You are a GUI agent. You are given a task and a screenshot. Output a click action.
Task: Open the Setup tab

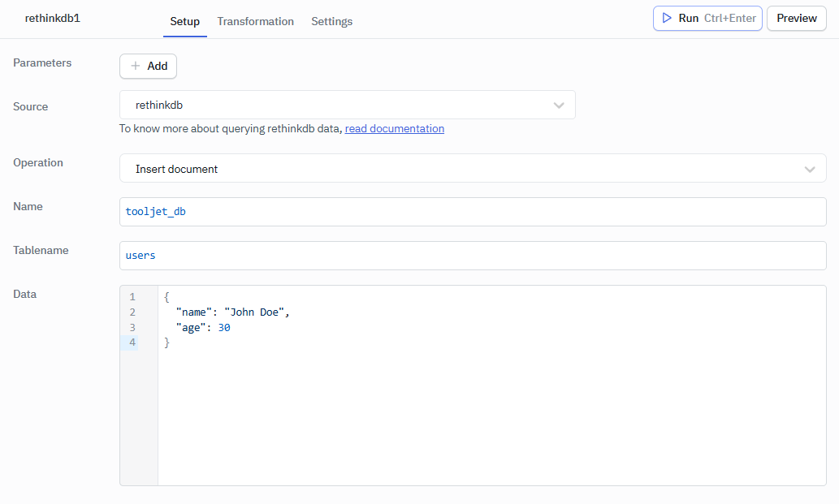184,22
